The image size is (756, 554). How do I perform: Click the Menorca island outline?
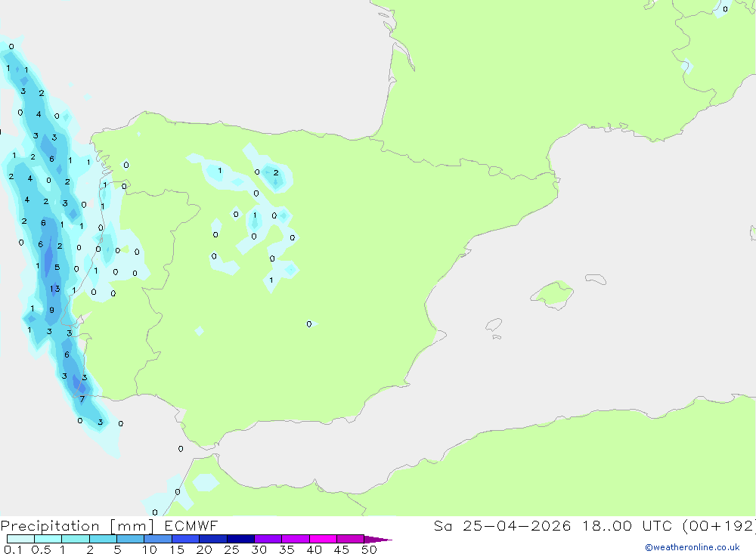click(x=596, y=279)
